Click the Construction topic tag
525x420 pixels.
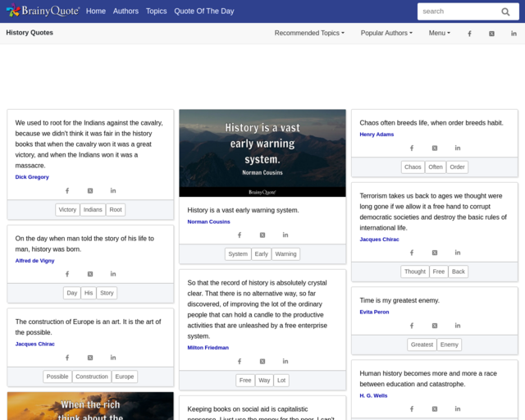(92, 377)
